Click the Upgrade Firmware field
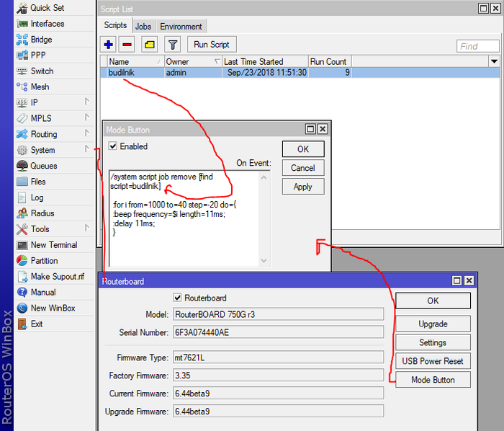This screenshot has width=504, height=431. pyautogui.click(x=279, y=412)
